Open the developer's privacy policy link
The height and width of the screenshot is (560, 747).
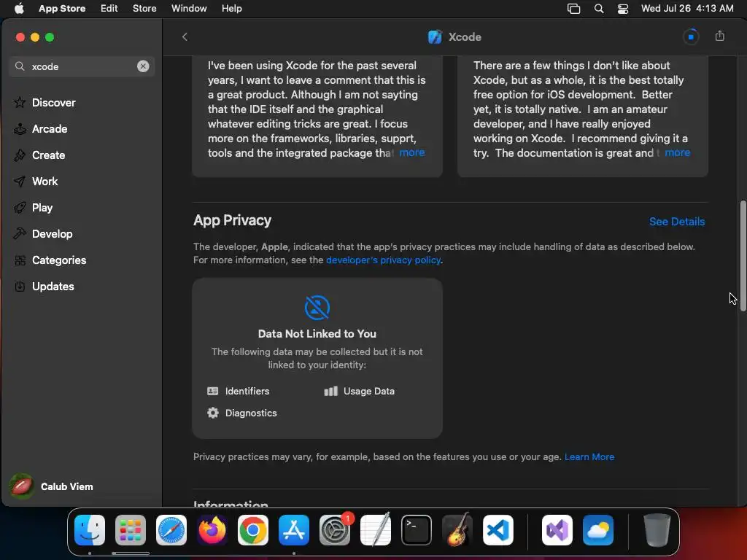point(384,260)
